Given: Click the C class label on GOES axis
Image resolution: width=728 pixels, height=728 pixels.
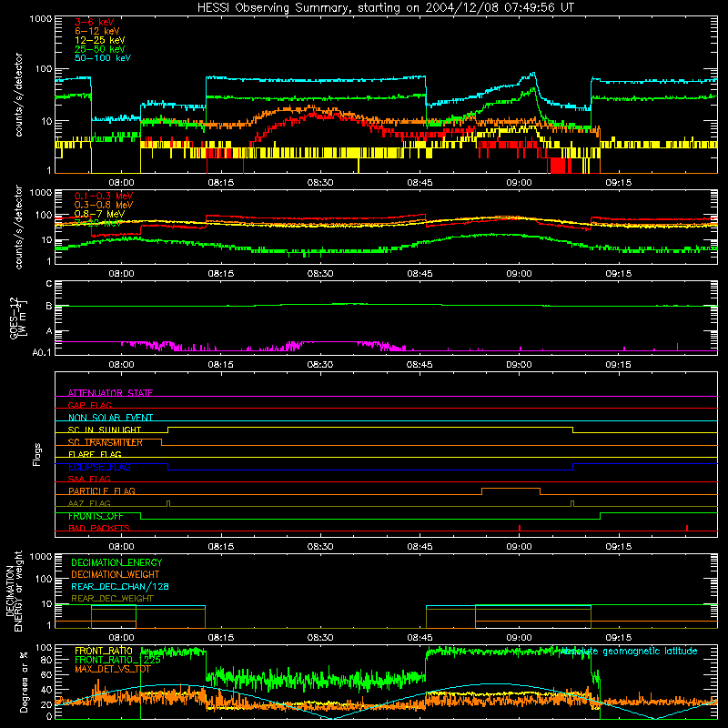Looking at the screenshot, I should [49, 284].
